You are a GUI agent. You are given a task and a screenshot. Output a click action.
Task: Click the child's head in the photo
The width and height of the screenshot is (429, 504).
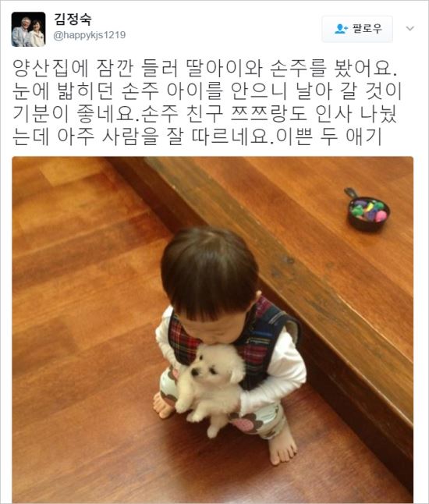(x=210, y=273)
